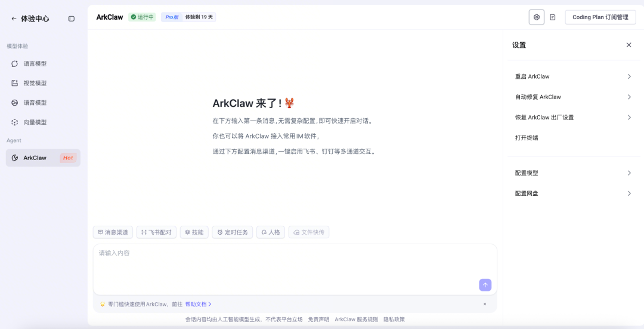Image resolution: width=644 pixels, height=329 pixels.
Task: Expand 重启 ArkClaw setting
Action: point(574,76)
